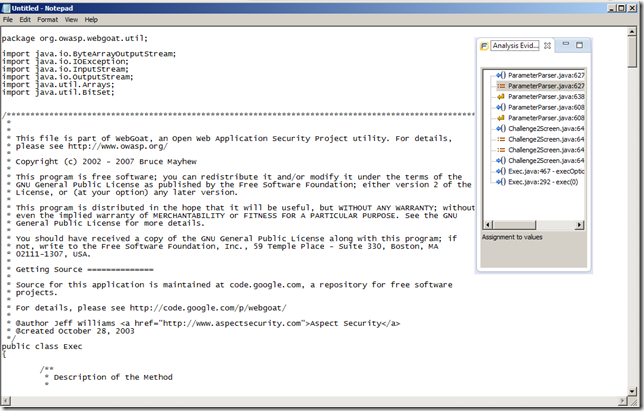Open the Edit menu
The height and width of the screenshot is (411, 644).
(x=25, y=19)
